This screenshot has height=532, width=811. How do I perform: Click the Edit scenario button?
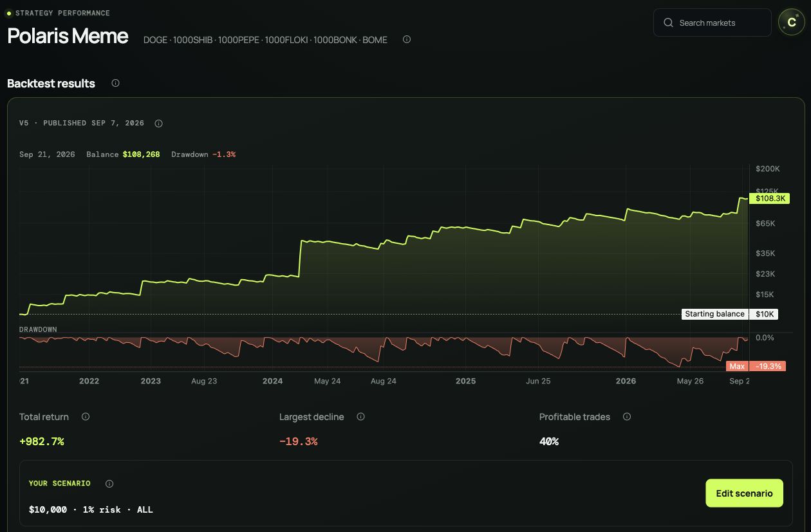[x=744, y=493]
